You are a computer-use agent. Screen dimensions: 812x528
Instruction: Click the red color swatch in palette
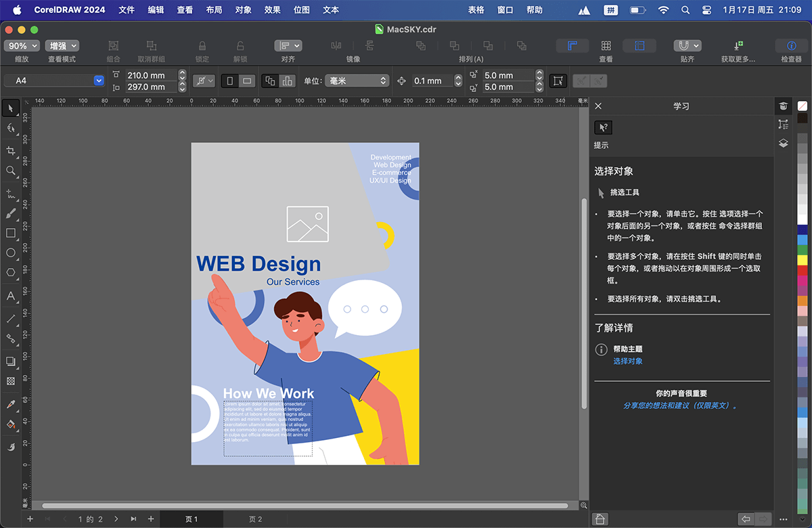[803, 270]
